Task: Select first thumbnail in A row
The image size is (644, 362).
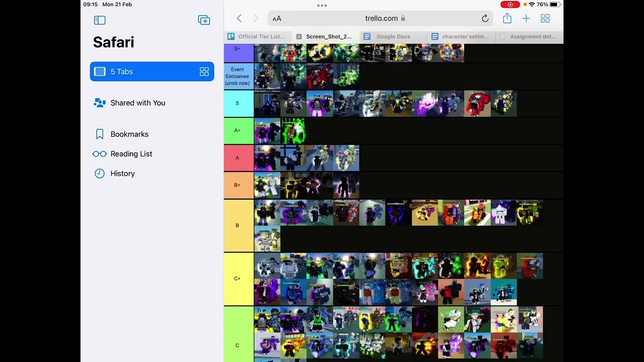Action: [267, 158]
